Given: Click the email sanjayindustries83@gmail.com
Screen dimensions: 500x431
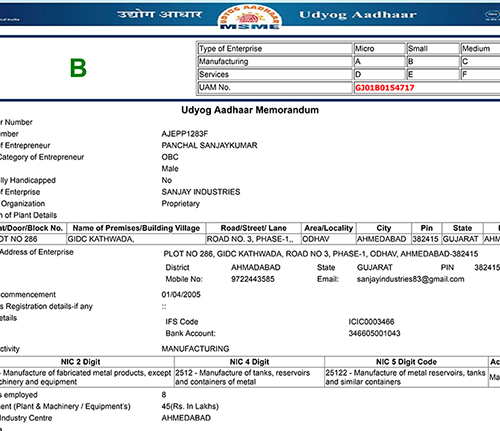Looking at the screenshot, I should [410, 279].
